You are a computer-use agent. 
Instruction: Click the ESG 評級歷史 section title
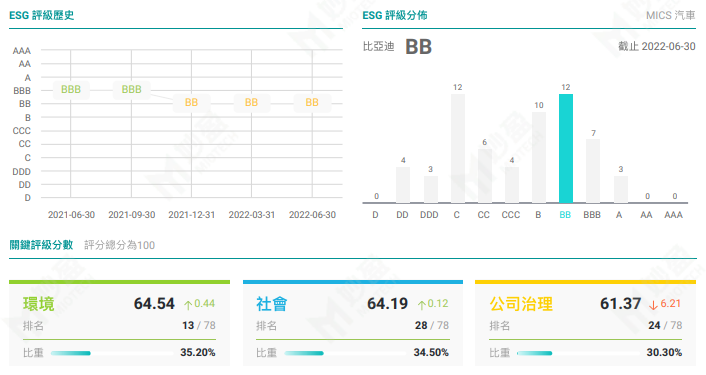tap(41, 15)
